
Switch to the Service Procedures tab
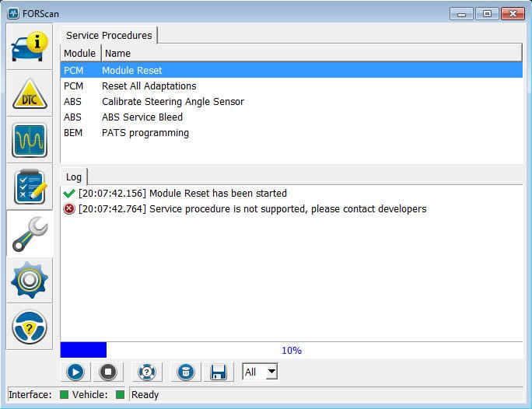[109, 35]
